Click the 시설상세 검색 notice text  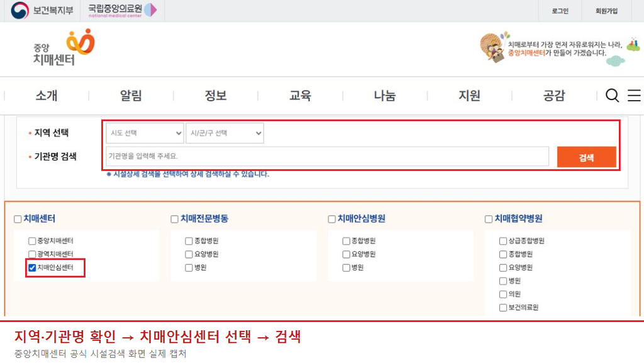pos(187,174)
